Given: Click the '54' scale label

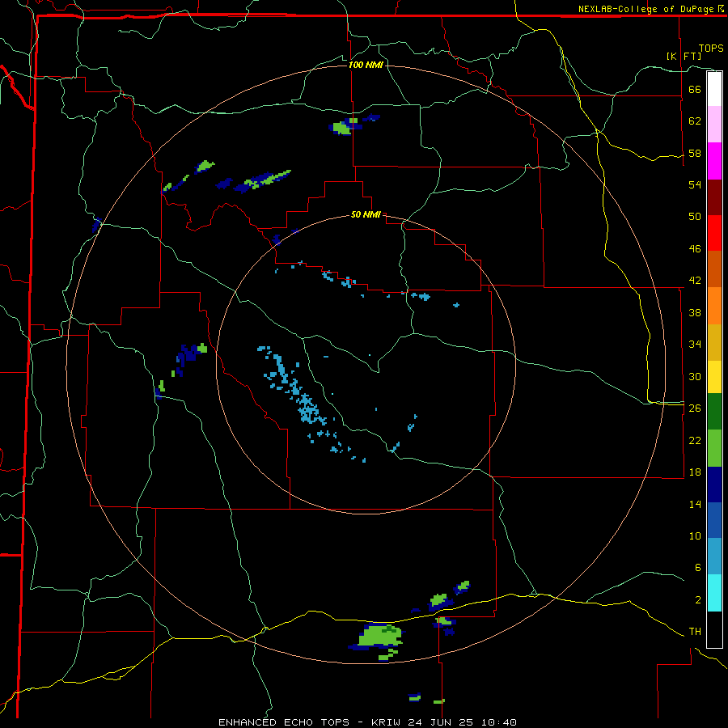Looking at the screenshot, I should 695,184.
